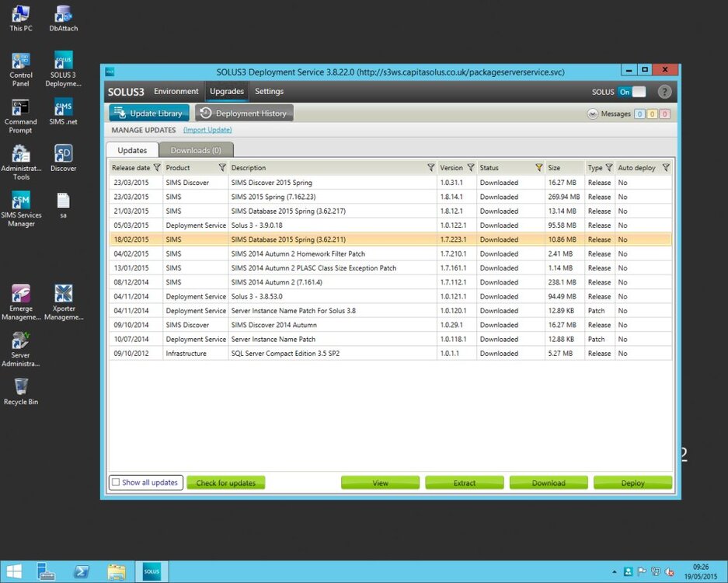Select the SIMS Discover 2015 Spring row
The image size is (728, 583).
391,183
